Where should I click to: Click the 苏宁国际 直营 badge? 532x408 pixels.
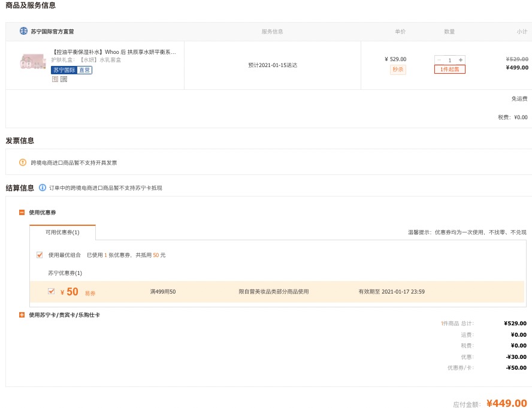click(x=71, y=70)
